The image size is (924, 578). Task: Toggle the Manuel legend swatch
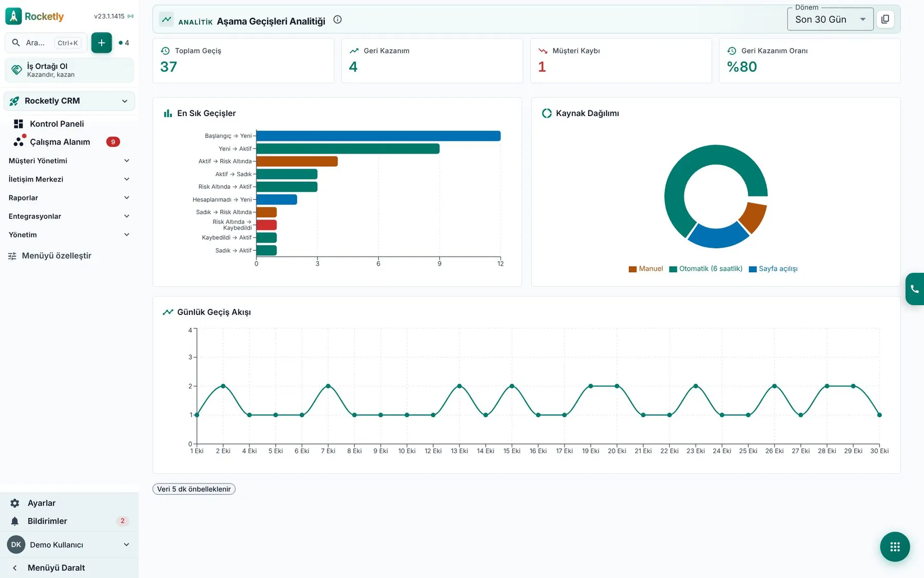coord(632,269)
